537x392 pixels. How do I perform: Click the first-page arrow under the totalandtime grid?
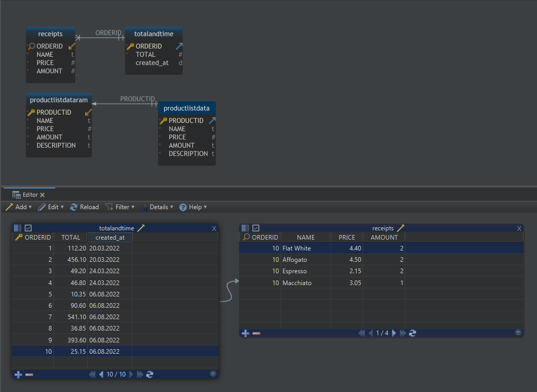(92, 374)
